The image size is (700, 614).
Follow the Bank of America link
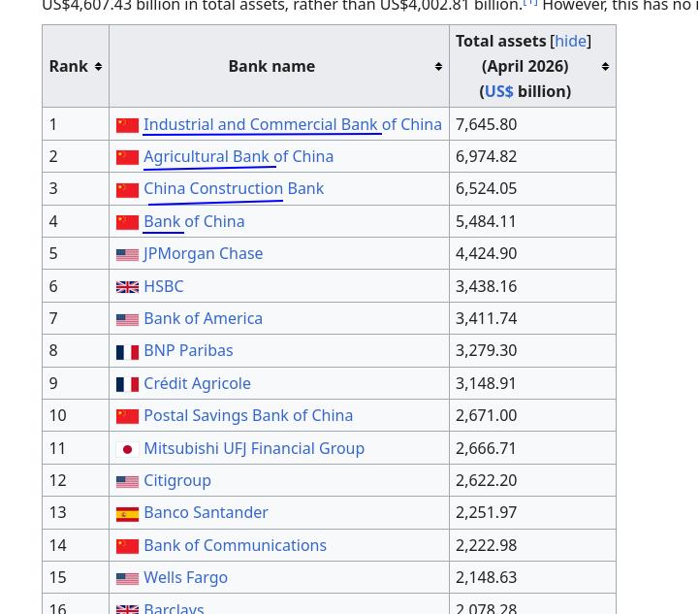coord(204,319)
